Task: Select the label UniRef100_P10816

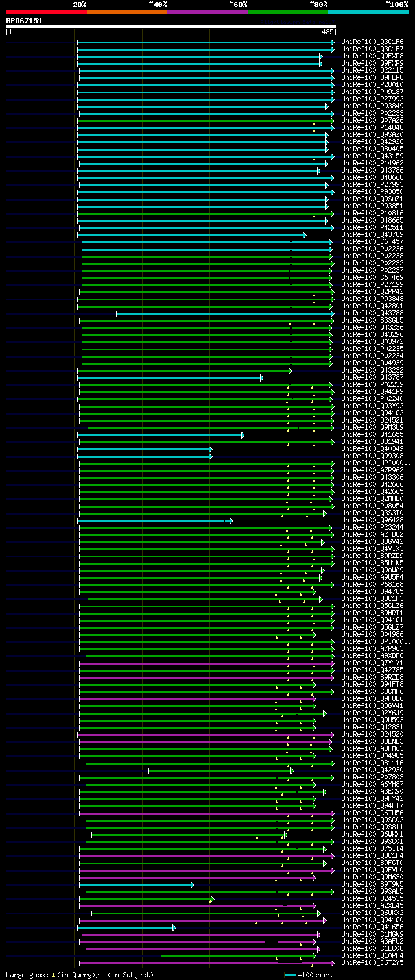Action: pyautogui.click(x=373, y=214)
